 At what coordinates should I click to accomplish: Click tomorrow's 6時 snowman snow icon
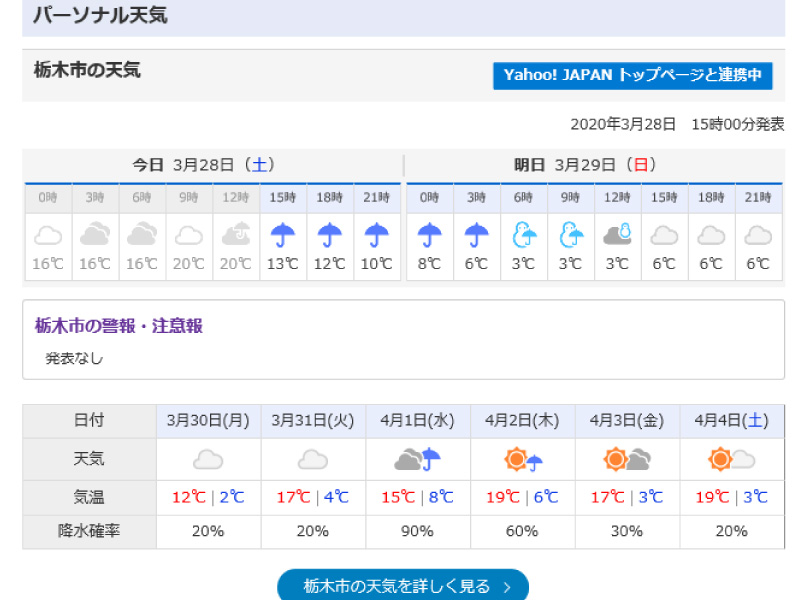[523, 235]
